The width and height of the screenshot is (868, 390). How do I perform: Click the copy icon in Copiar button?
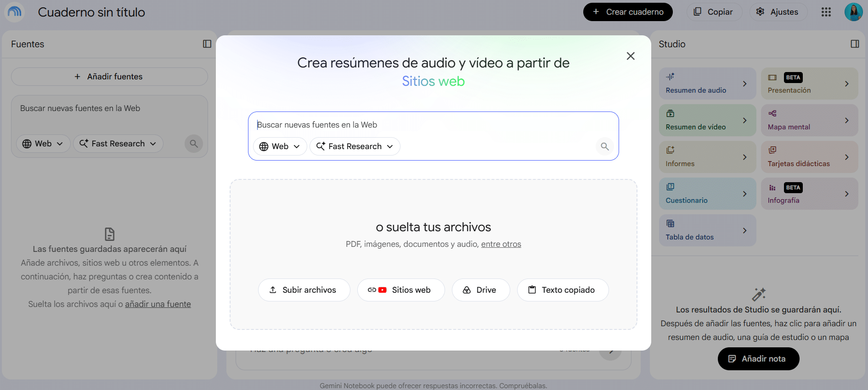[x=697, y=11]
